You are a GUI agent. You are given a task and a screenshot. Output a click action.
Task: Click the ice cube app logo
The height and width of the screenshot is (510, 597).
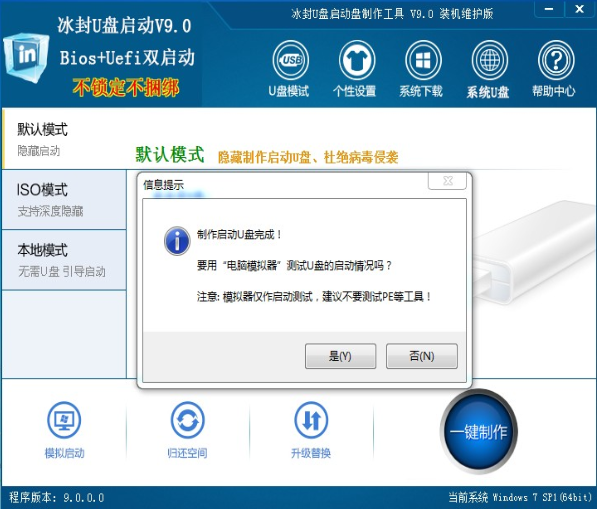(26, 57)
